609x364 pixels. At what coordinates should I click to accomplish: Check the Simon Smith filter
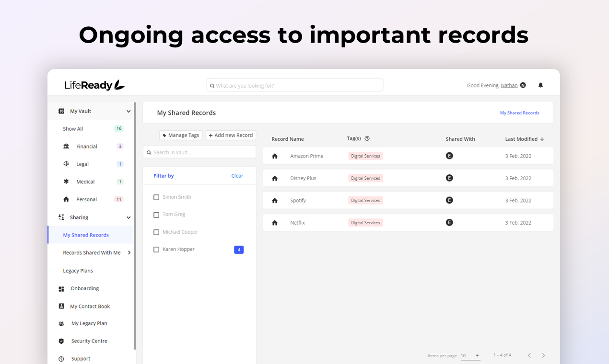(x=156, y=197)
